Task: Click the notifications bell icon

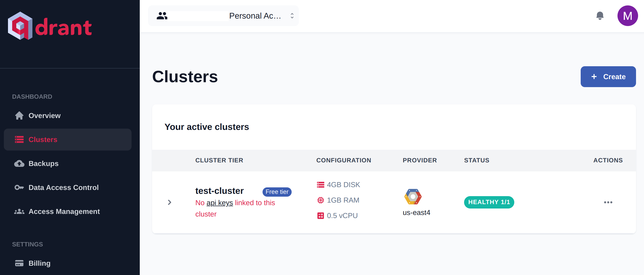Action: coord(600,15)
